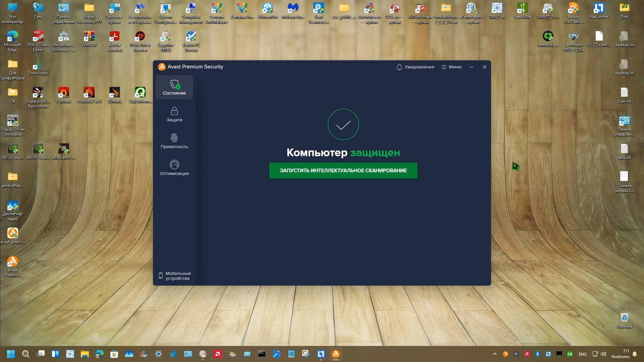This screenshot has width=644, height=362.
Task: Expand hidden icons in the system tray
Action: pyautogui.click(x=495, y=354)
